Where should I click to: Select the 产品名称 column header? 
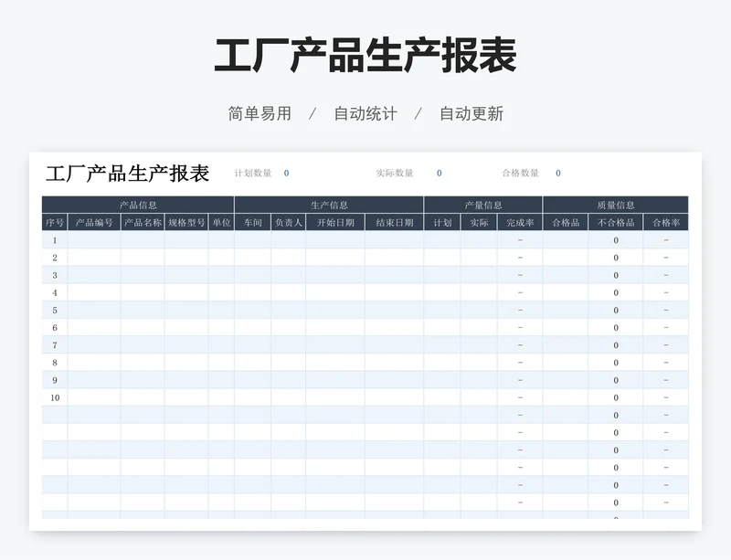(143, 222)
